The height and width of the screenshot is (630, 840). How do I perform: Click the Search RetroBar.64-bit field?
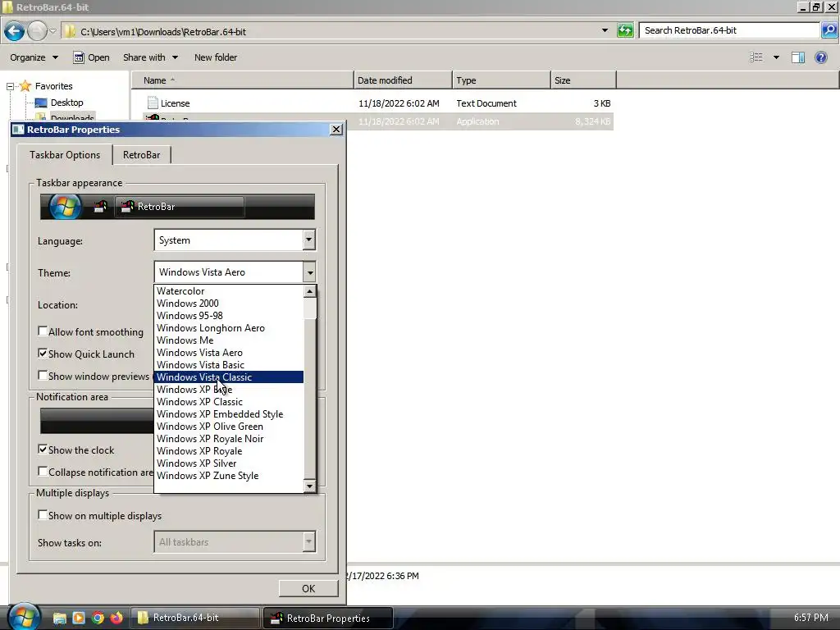(x=729, y=30)
